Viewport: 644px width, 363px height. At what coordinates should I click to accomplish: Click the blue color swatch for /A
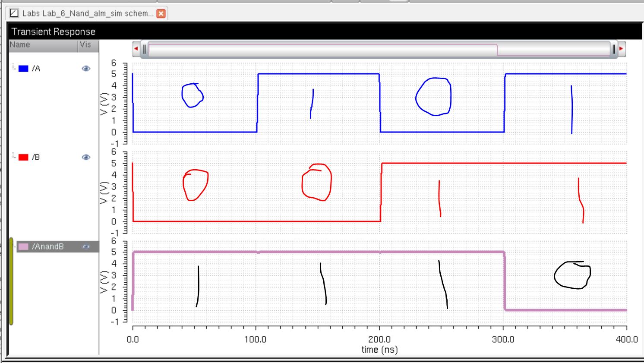(x=23, y=69)
